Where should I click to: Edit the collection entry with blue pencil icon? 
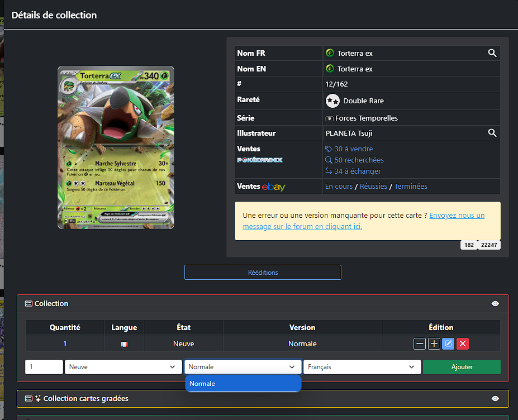coord(448,343)
